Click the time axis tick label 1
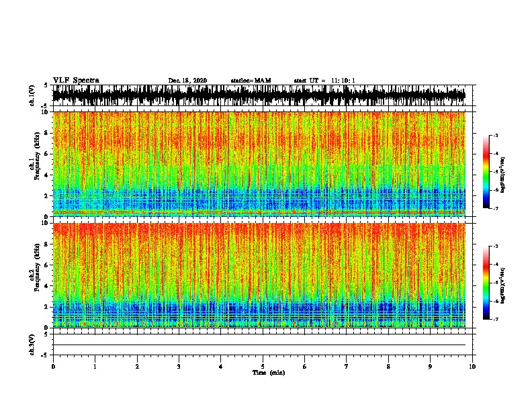The height and width of the screenshot is (411, 532). pyautogui.click(x=95, y=367)
